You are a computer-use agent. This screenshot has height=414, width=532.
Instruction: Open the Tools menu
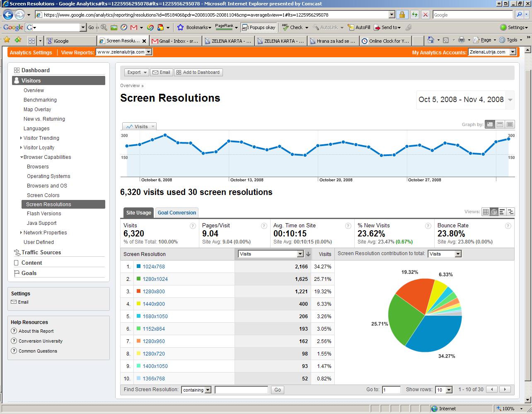(x=510, y=40)
